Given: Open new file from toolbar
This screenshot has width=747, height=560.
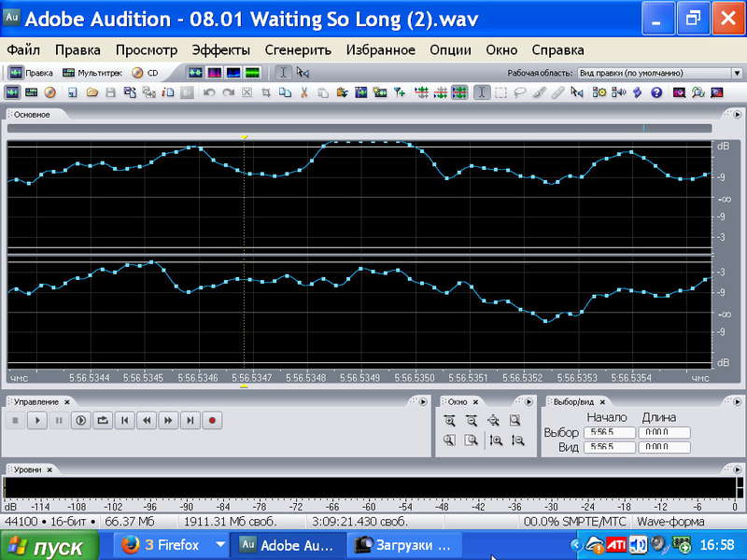Looking at the screenshot, I should 73,92.
